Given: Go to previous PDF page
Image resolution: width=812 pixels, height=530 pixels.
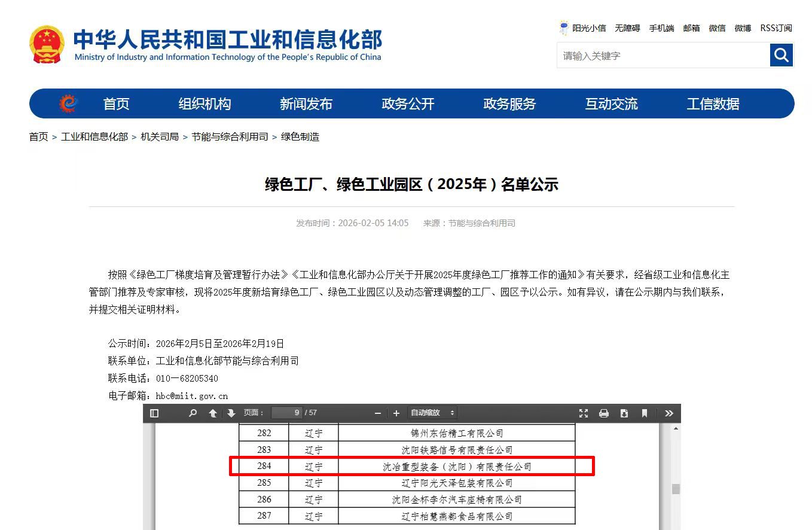Looking at the screenshot, I should click(x=213, y=413).
